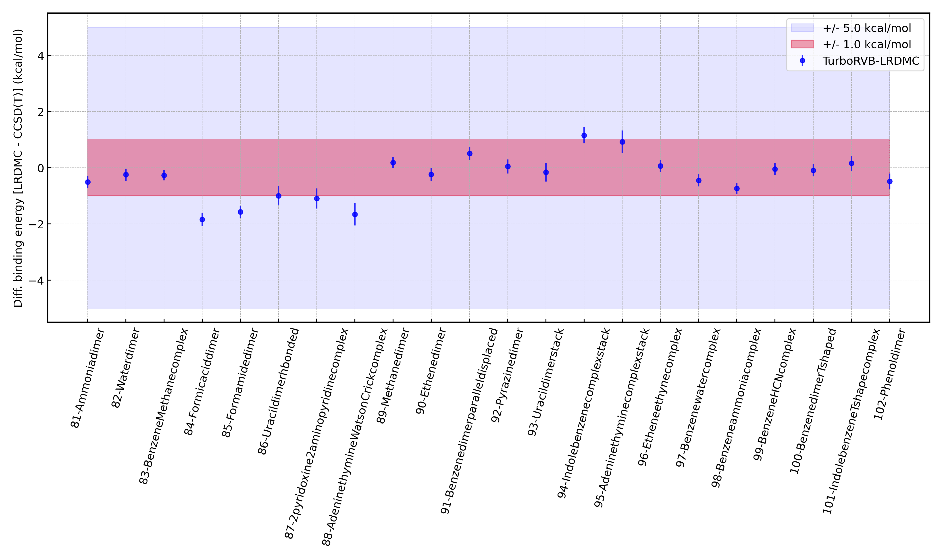Select the 95-Adeninethyminecomplexstack label

[x=622, y=418]
